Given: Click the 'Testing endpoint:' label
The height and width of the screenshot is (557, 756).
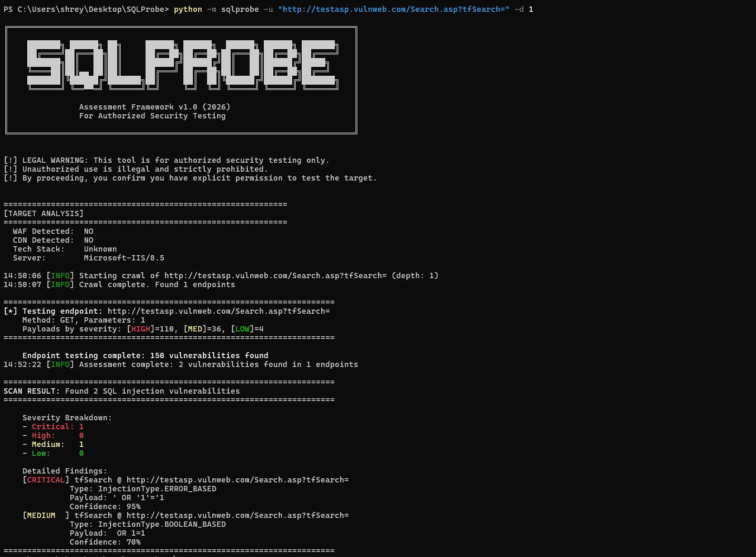Looking at the screenshot, I should [63, 311].
